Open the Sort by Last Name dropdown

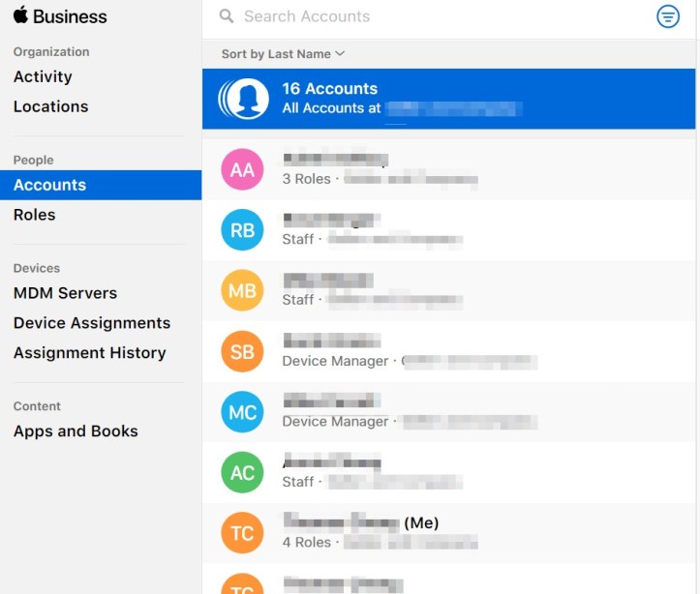click(x=283, y=54)
